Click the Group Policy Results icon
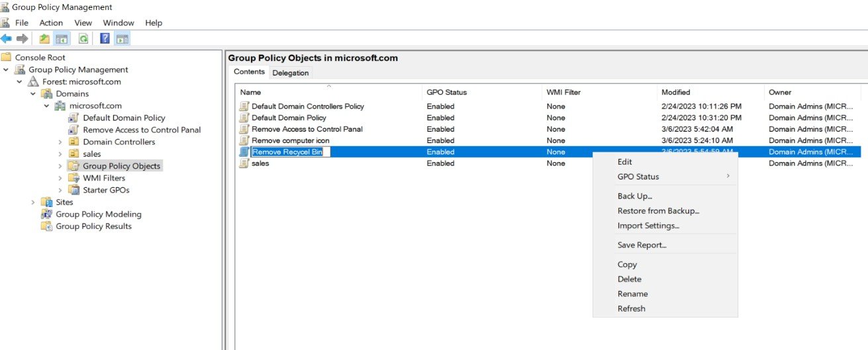This screenshot has width=868, height=350. coord(46,226)
